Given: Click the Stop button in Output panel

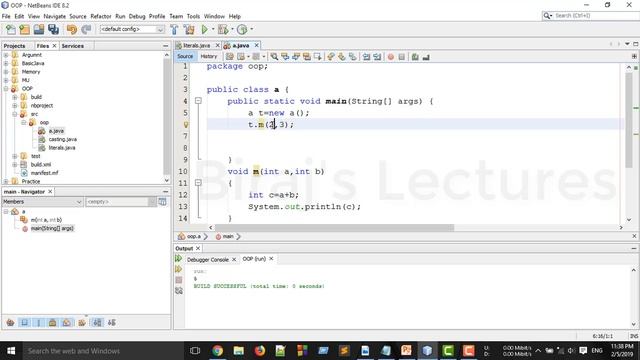Looking at the screenshot, I should (178, 280).
